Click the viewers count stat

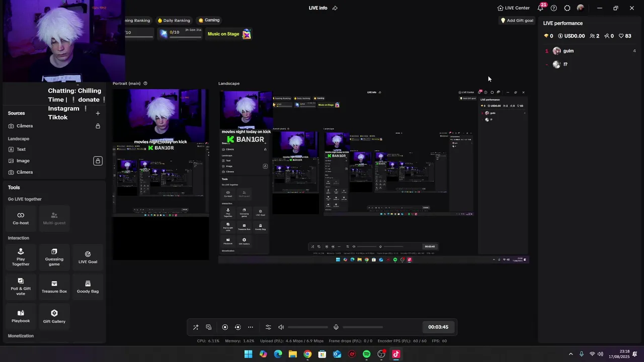tap(594, 36)
